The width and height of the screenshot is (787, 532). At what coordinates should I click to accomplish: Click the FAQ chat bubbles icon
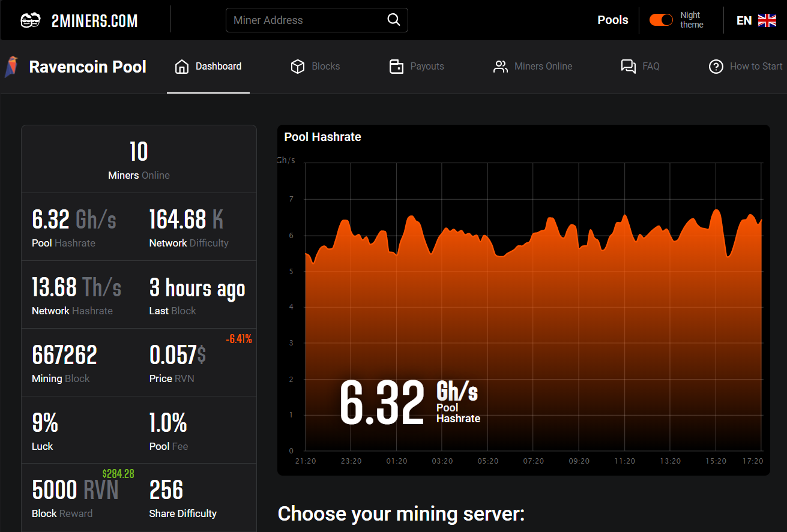coord(628,67)
